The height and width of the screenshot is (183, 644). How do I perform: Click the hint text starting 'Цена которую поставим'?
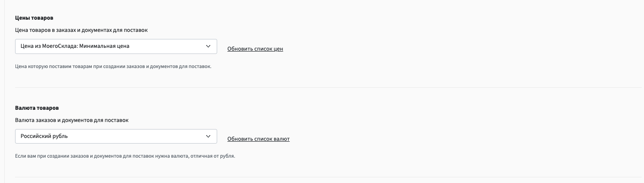pos(113,66)
